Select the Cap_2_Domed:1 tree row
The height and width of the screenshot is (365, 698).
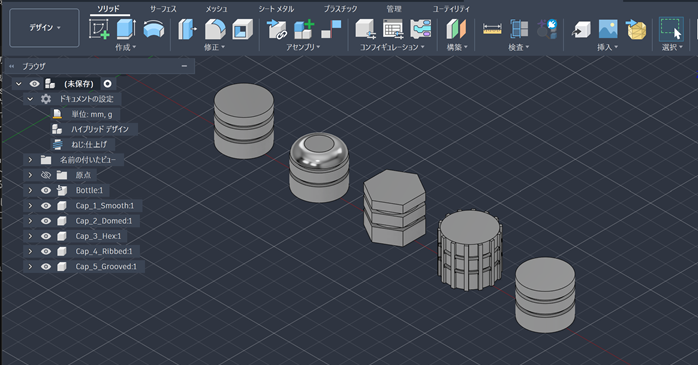[81, 221]
